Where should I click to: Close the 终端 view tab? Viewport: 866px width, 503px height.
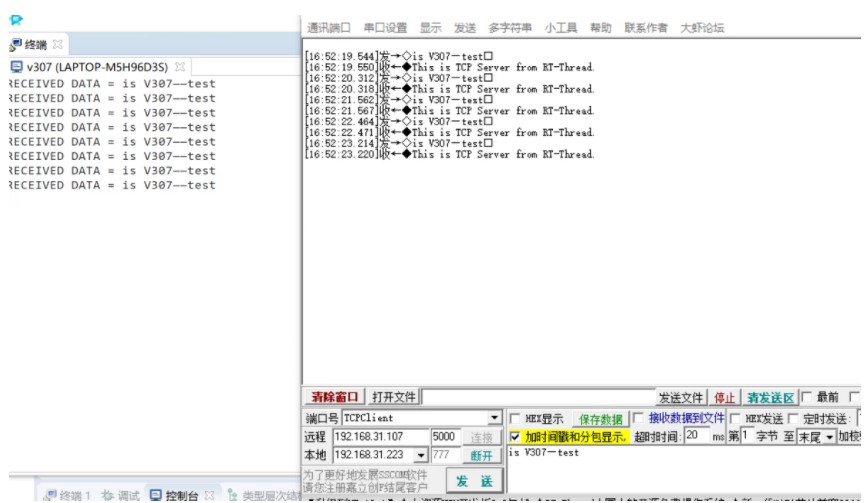pyautogui.click(x=57, y=44)
